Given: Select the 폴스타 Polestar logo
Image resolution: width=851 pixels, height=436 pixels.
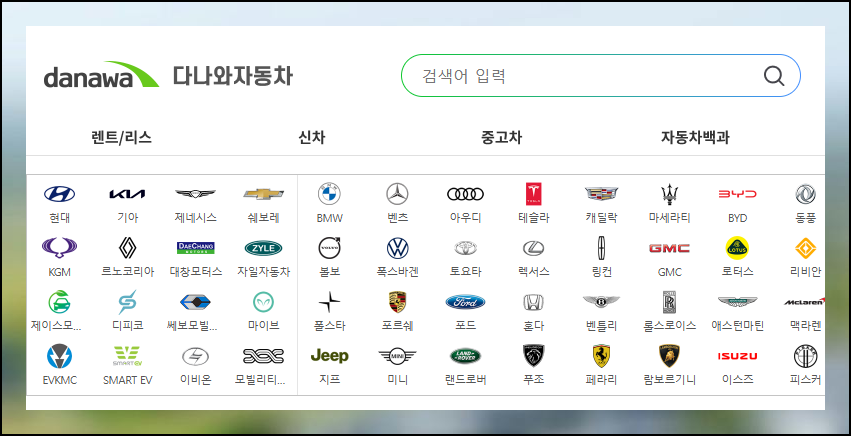Looking at the screenshot, I should 329,302.
